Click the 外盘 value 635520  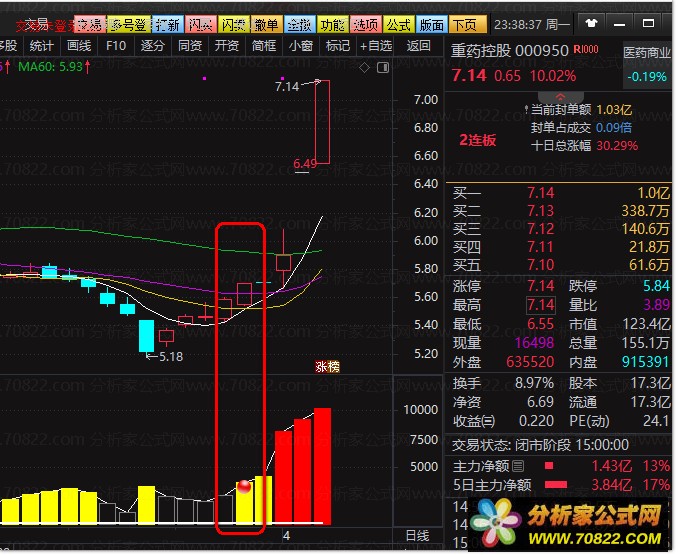coord(530,362)
